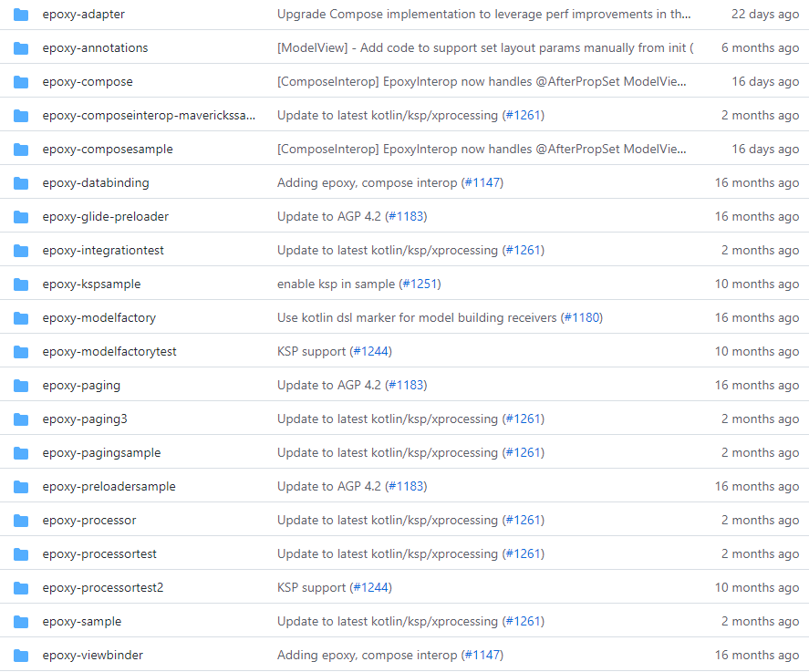Click folder icon beside epoxy-sample
Viewport: 809px width, 672px height.
[21, 622]
